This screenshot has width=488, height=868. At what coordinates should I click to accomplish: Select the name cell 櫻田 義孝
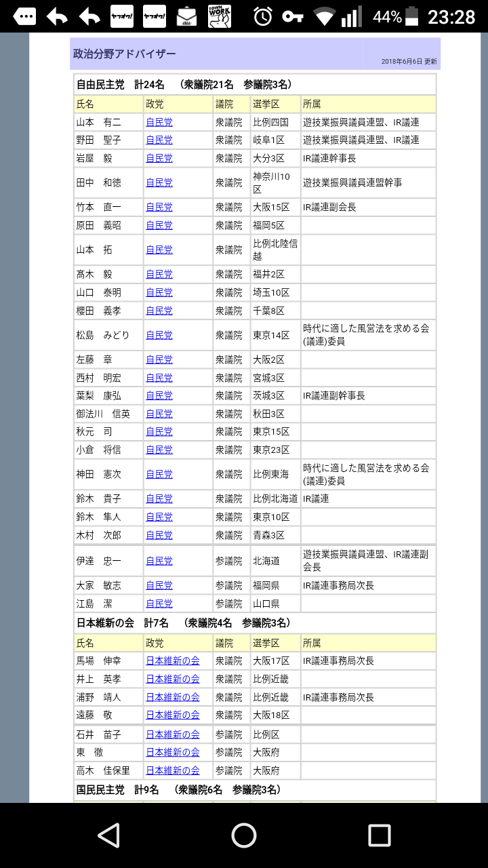(108, 311)
